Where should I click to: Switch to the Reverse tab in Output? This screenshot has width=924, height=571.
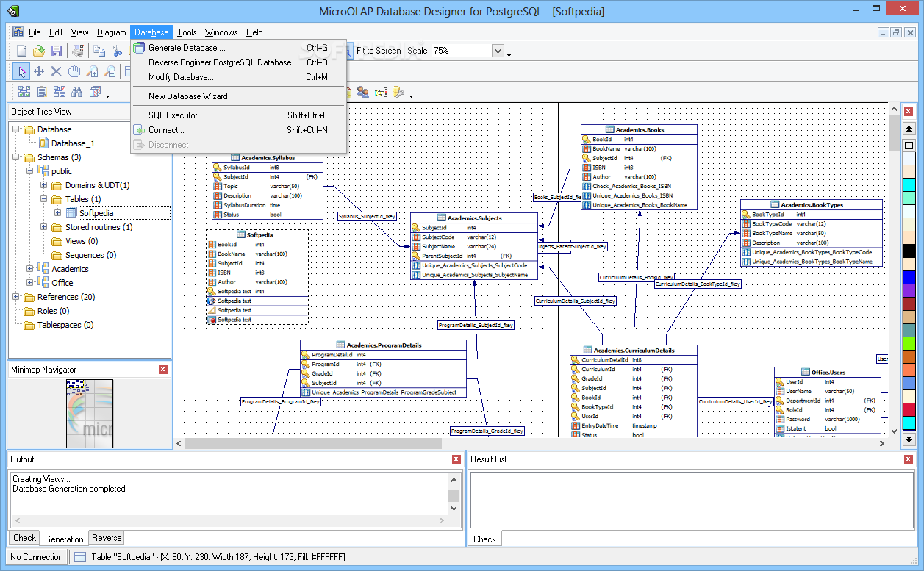107,538
